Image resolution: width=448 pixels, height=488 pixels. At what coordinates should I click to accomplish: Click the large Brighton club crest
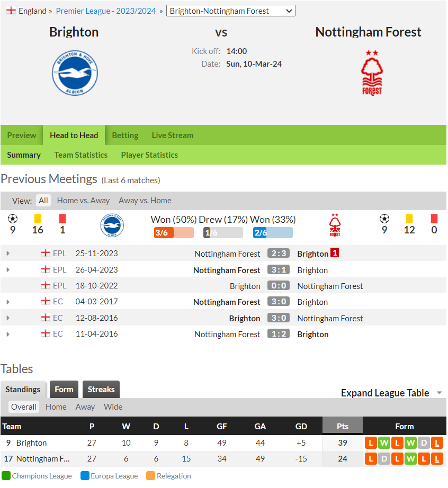coord(75,73)
